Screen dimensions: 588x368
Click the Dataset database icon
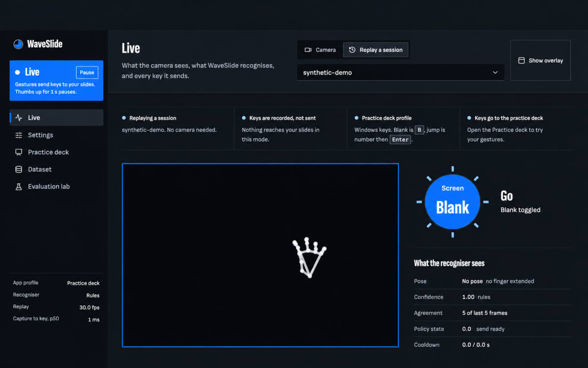[x=19, y=169]
